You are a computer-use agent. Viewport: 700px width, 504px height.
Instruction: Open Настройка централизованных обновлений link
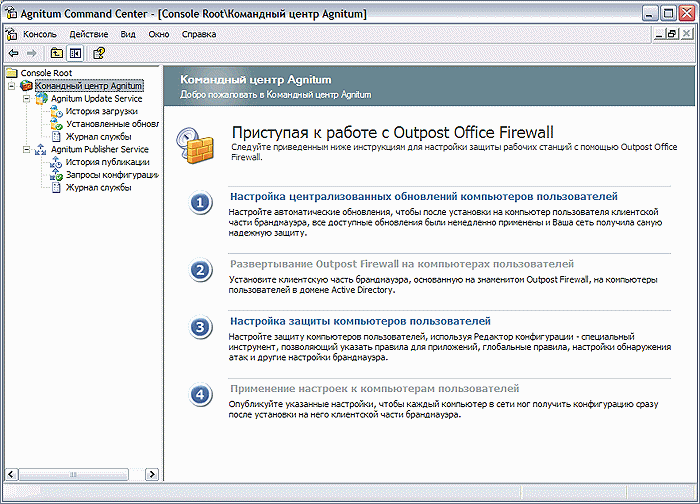[x=424, y=196]
